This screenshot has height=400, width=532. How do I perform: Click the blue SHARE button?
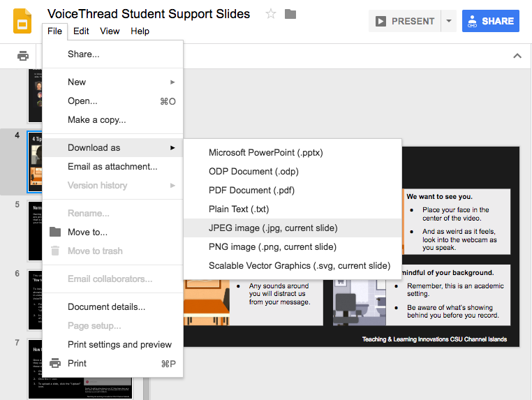[491, 21]
